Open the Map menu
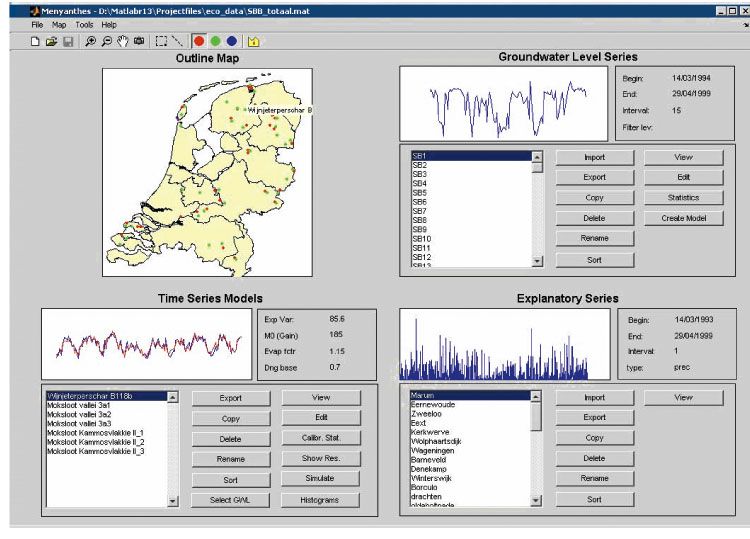 (59, 24)
